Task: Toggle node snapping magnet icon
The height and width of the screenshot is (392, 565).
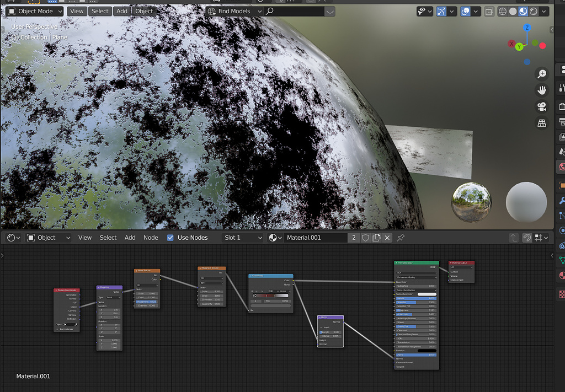Action: click(x=527, y=238)
